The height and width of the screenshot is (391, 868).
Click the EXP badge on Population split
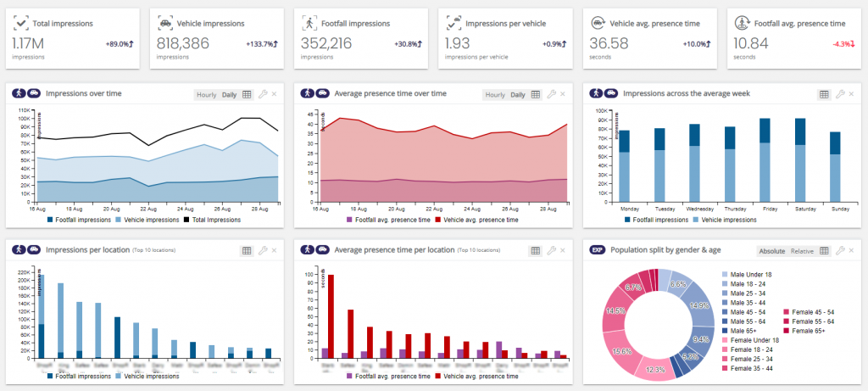click(x=597, y=250)
